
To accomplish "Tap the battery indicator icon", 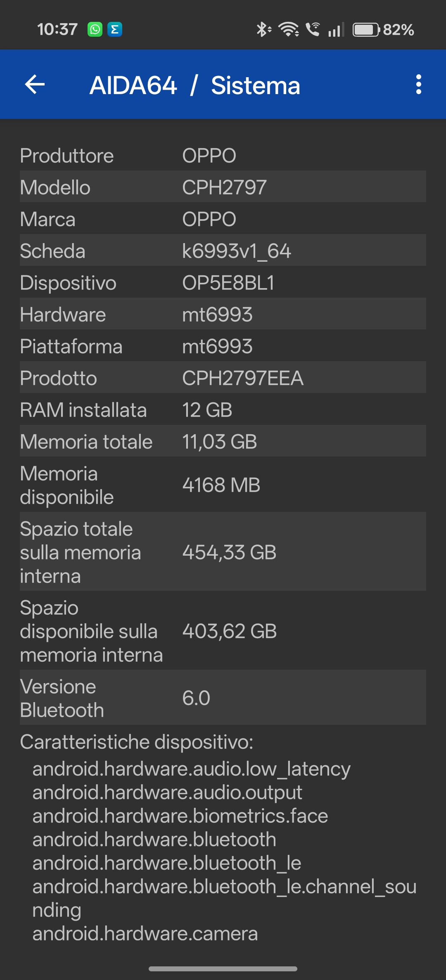I will click(x=366, y=30).
